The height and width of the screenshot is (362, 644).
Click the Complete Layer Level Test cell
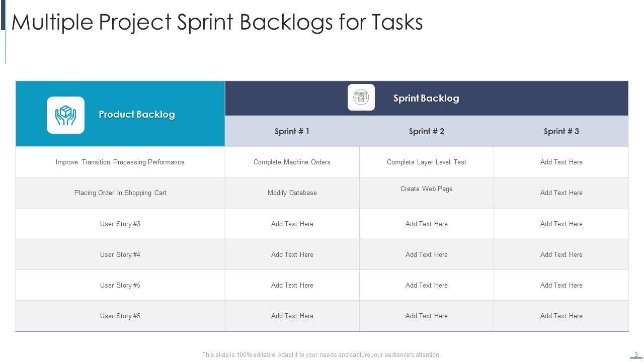[426, 162]
